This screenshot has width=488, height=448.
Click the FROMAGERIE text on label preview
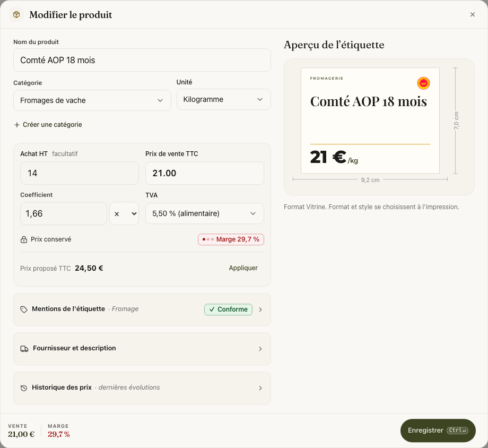(x=326, y=78)
